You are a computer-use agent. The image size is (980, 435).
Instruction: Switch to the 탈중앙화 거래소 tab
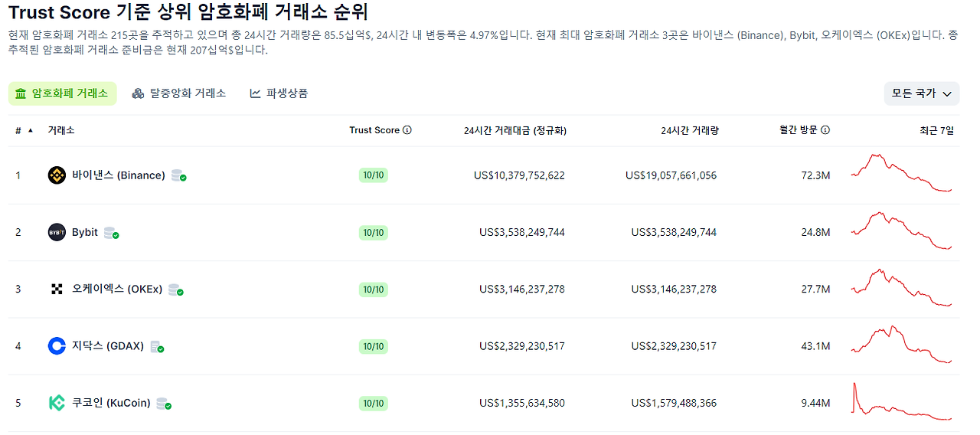click(x=179, y=93)
